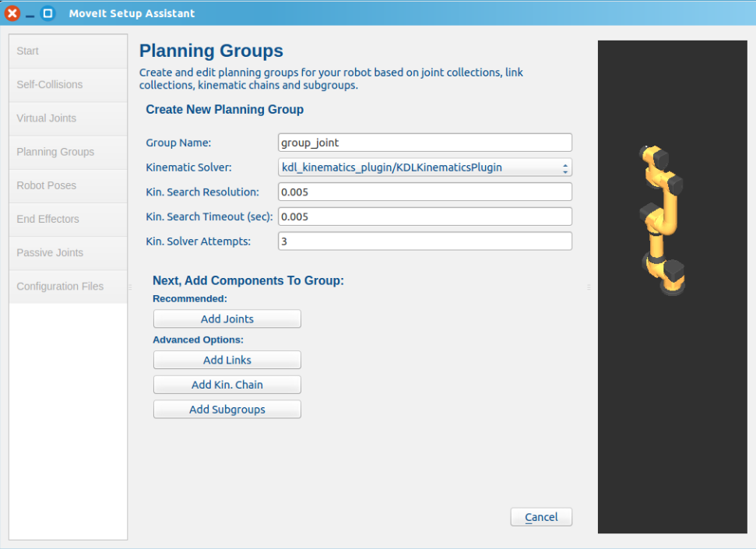Viewport: 756px width, 549px height.
Task: Focus the Kin. Search Timeout field
Action: (425, 216)
